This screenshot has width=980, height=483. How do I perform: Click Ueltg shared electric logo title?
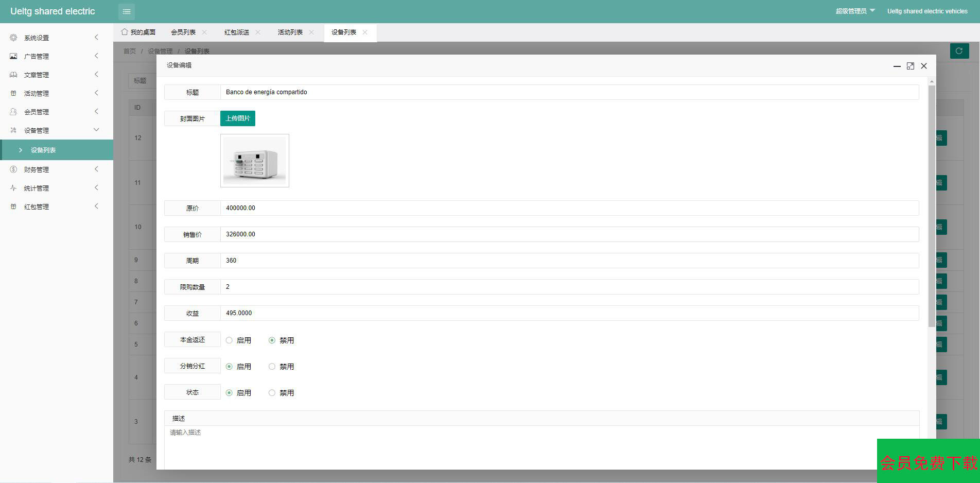point(52,11)
